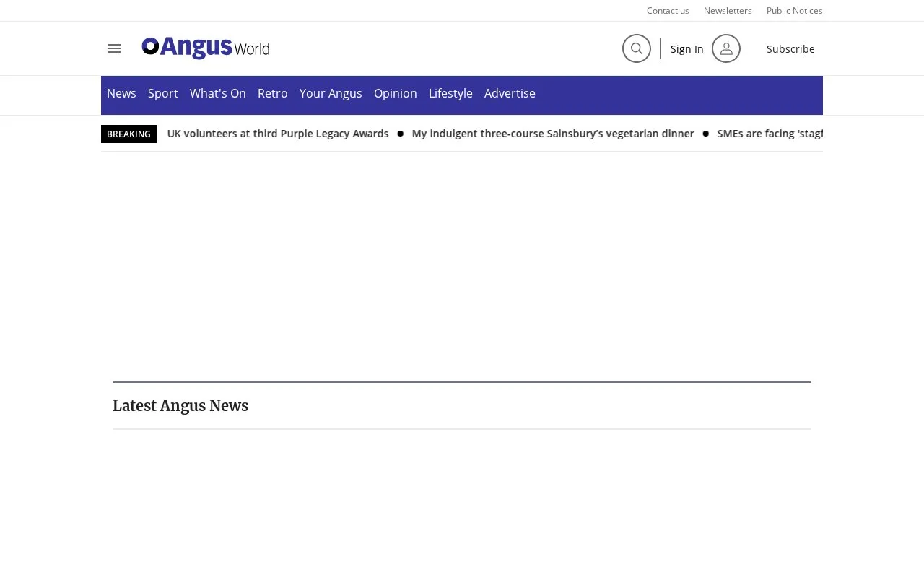The image size is (924, 578).
Task: Click the BREAKING label
Action: [x=128, y=134]
